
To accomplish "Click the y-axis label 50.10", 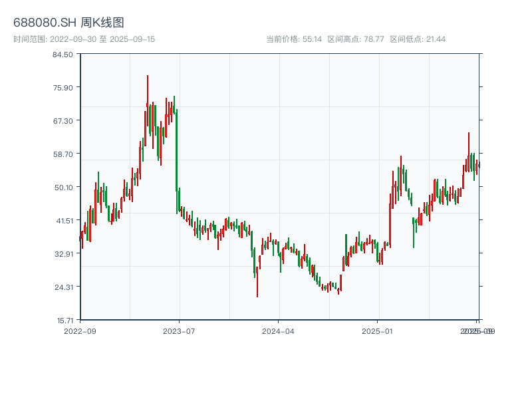I will [x=64, y=188].
